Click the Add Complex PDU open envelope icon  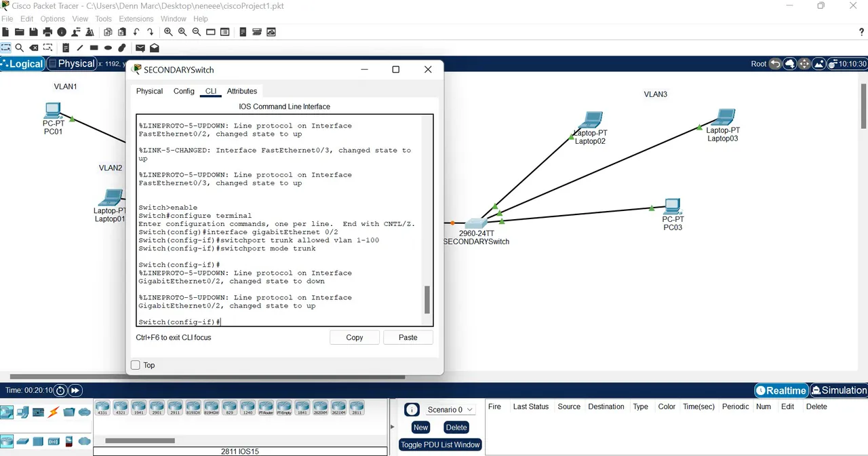coord(155,47)
